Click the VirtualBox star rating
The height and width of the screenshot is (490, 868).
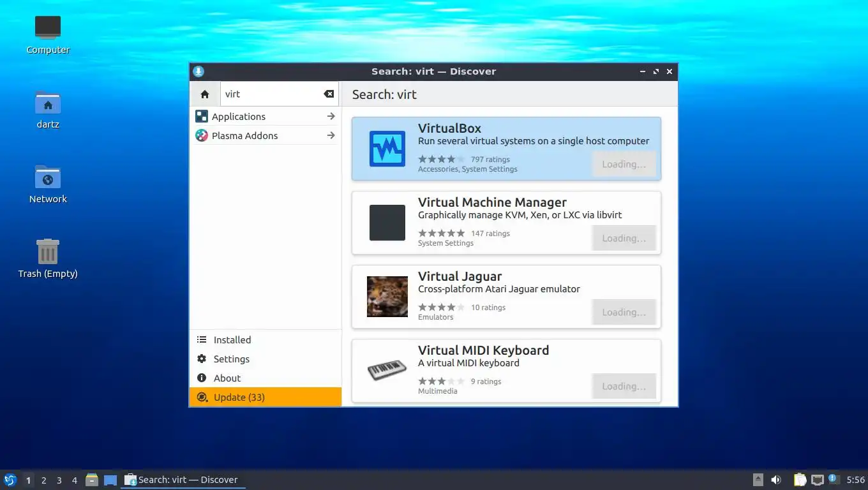tap(442, 159)
